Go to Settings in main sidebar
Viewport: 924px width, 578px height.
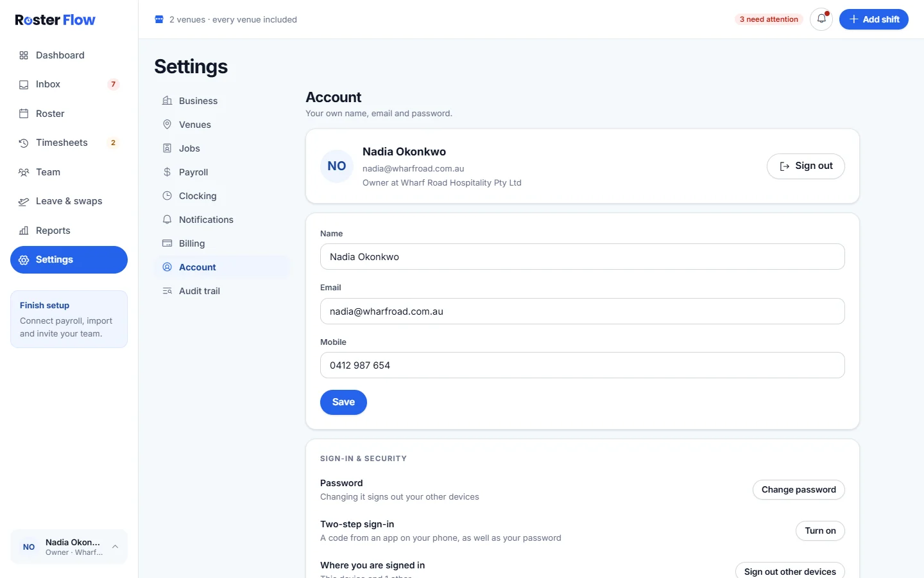69,259
